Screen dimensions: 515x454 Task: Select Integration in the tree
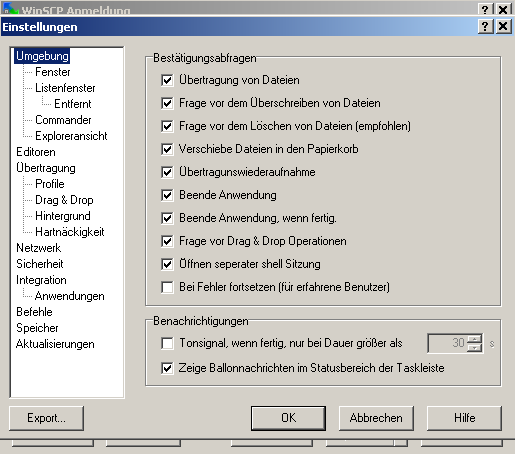pos(41,280)
